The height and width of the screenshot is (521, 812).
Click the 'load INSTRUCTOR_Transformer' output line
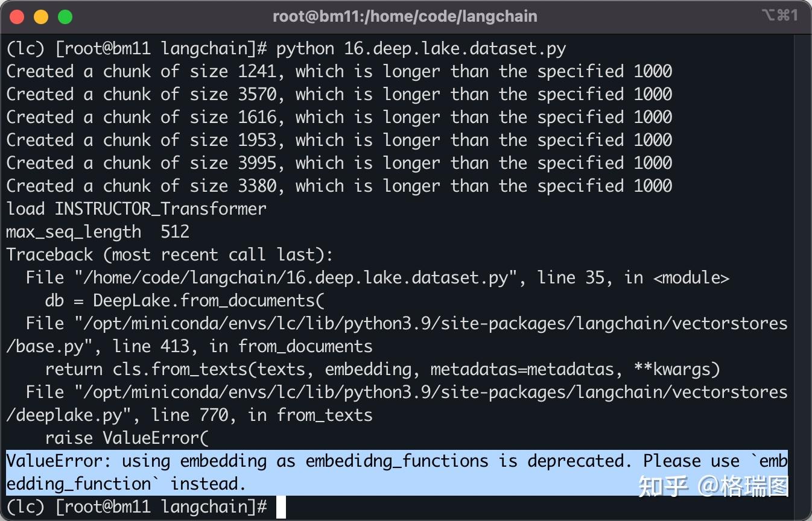point(136,209)
